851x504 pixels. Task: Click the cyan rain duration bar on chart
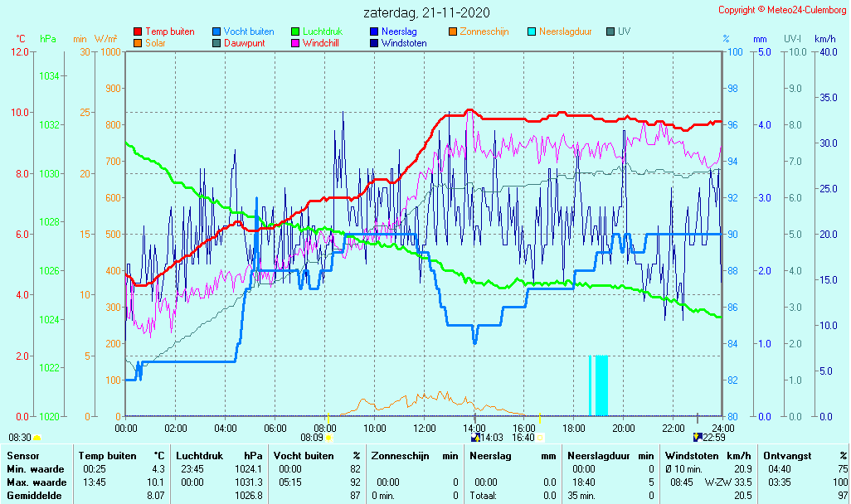coord(601,385)
